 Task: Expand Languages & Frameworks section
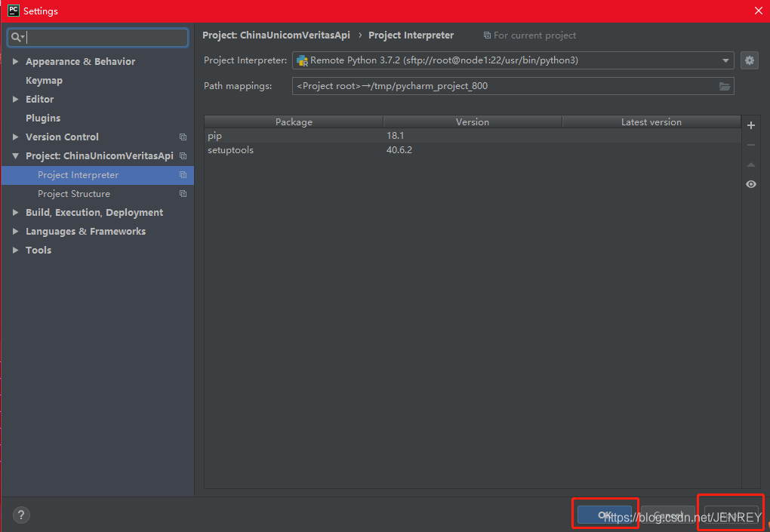(15, 231)
